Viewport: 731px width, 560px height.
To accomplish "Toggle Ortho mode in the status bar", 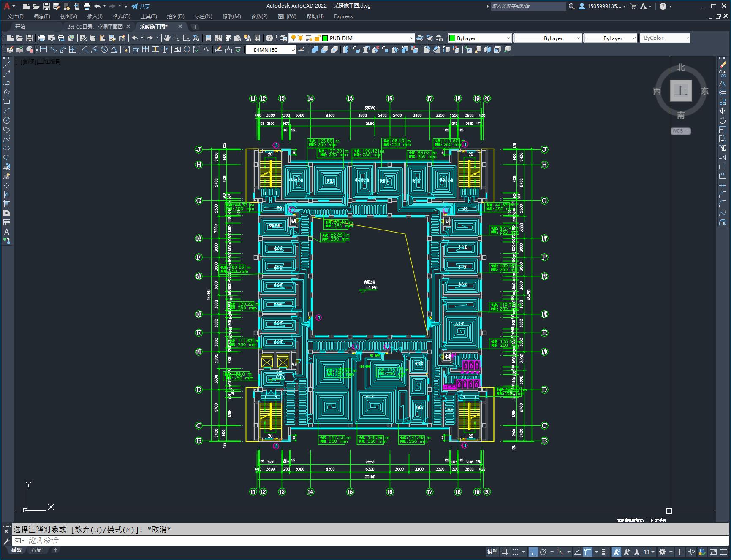I will [x=533, y=552].
